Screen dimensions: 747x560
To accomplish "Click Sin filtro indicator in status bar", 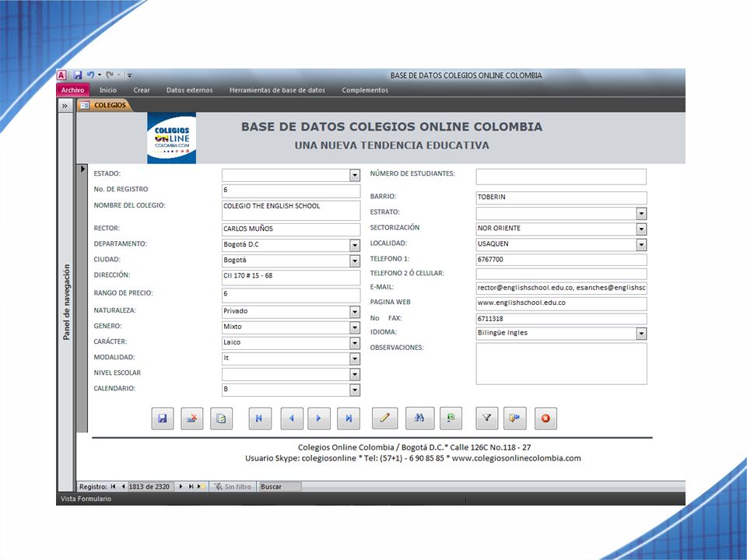I will pyautogui.click(x=233, y=487).
